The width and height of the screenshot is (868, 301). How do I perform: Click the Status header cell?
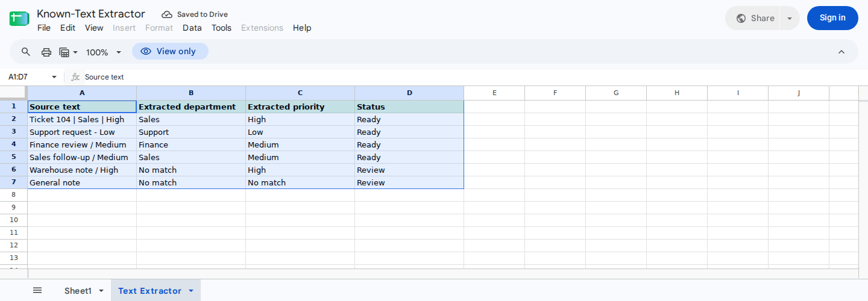coord(409,107)
